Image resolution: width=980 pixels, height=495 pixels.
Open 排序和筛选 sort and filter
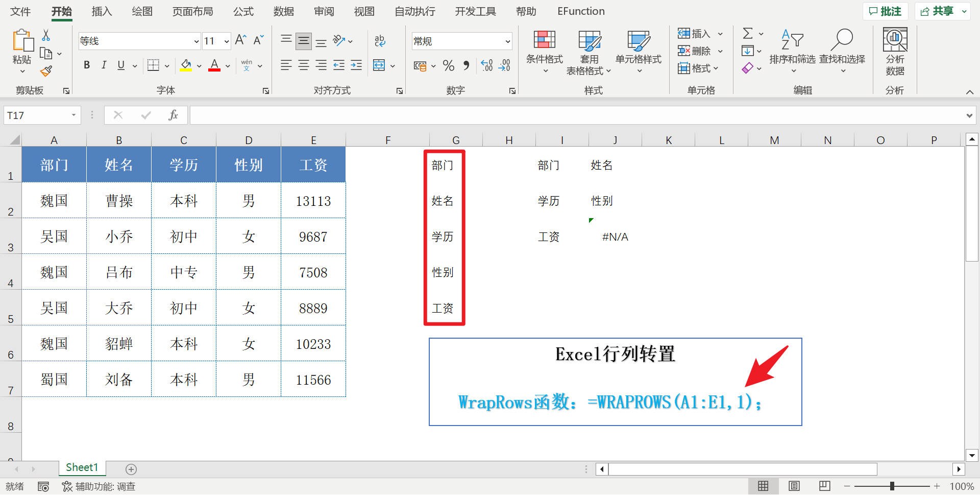(x=793, y=51)
